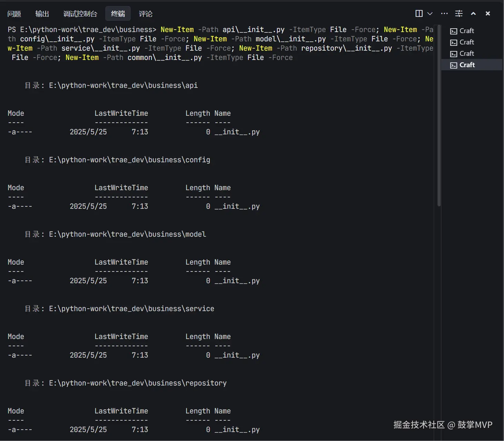This screenshot has width=504, height=441.
Task: Select the second Craft terminal in the list
Action: click(x=467, y=42)
